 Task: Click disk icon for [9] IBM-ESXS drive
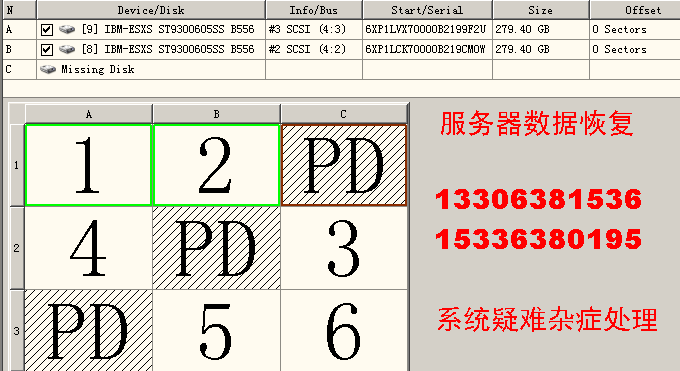pyautogui.click(x=67, y=30)
